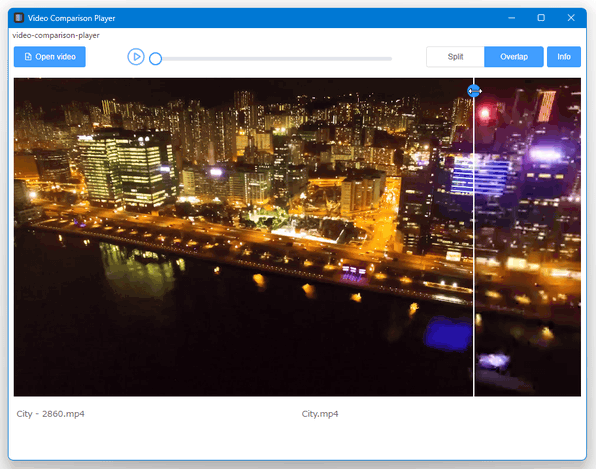Click the middle of the playback progress track
Screen dimensions: 596x469
pos(274,59)
